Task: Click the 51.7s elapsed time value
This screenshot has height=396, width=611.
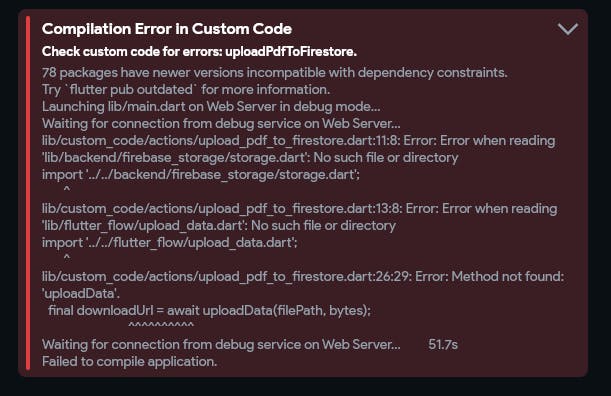Action: coord(443,345)
